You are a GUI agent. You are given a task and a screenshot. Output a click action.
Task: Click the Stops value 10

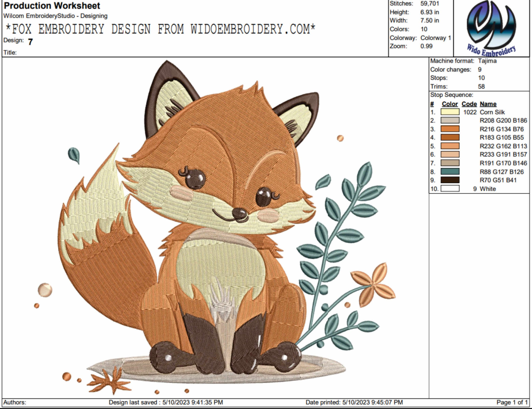[481, 78]
